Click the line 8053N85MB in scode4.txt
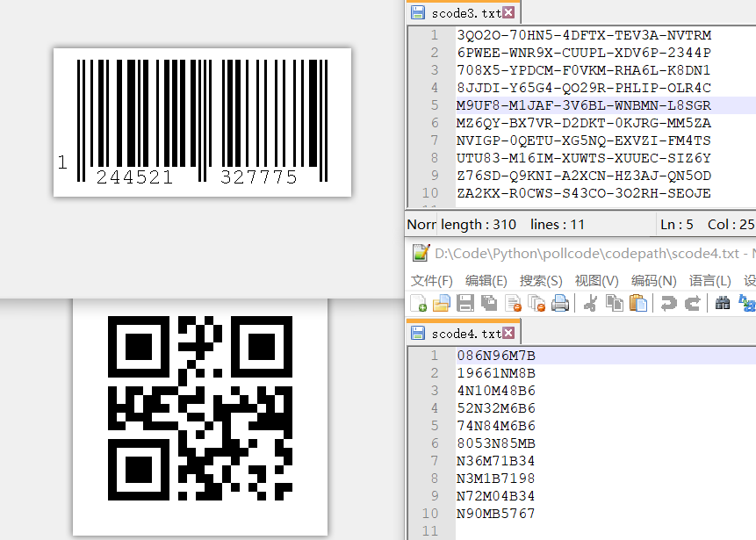756x540 pixels. coord(496,443)
